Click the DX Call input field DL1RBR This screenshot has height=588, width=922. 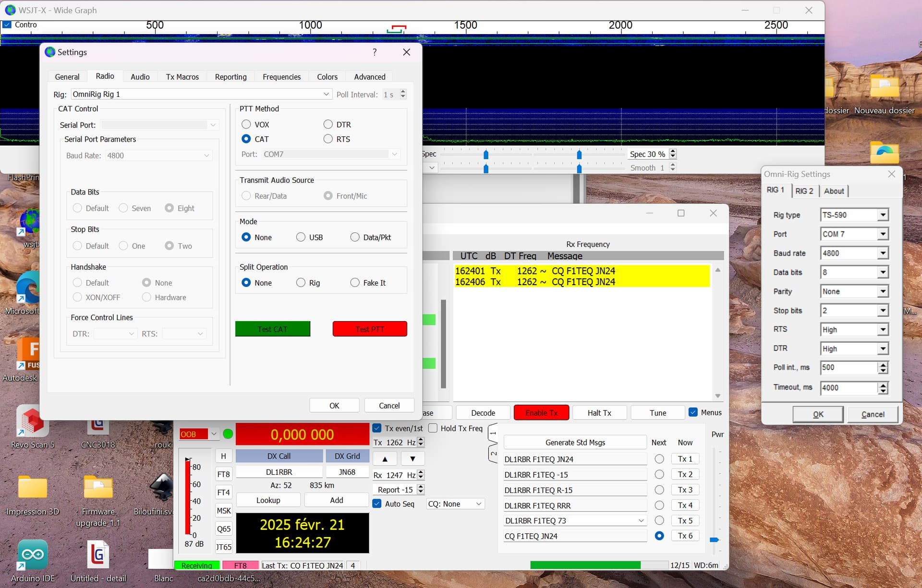point(279,472)
